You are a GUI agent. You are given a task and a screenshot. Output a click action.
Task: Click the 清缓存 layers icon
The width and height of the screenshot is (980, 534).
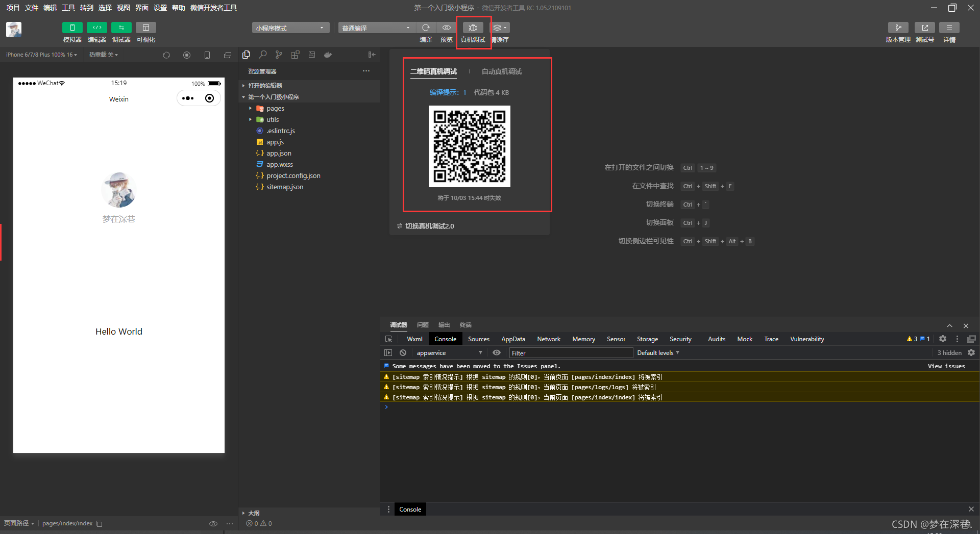500,28
